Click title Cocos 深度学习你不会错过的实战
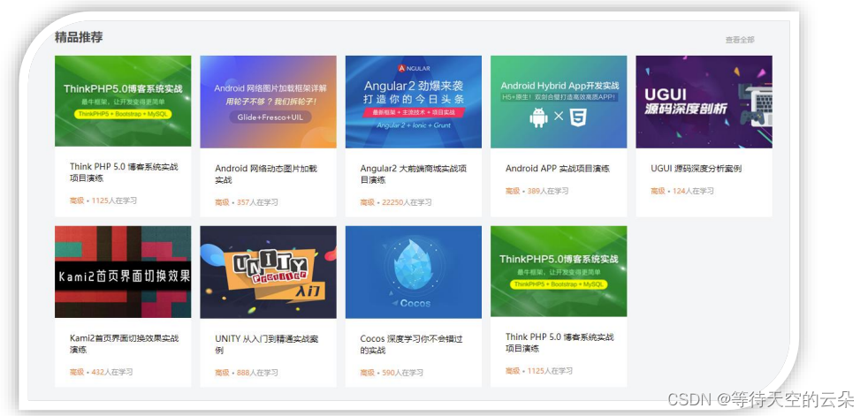This screenshot has width=868, height=416. pyautogui.click(x=411, y=344)
